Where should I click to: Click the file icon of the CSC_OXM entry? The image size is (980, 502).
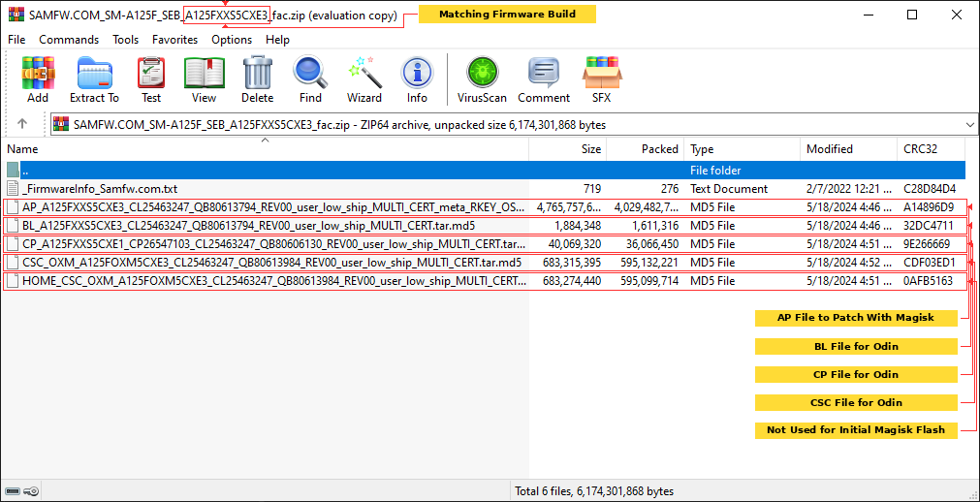point(14,263)
